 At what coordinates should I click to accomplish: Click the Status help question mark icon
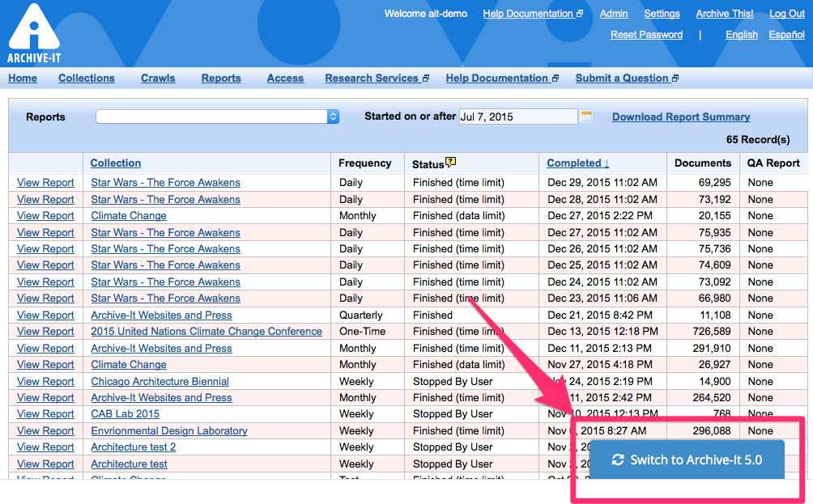(x=451, y=163)
